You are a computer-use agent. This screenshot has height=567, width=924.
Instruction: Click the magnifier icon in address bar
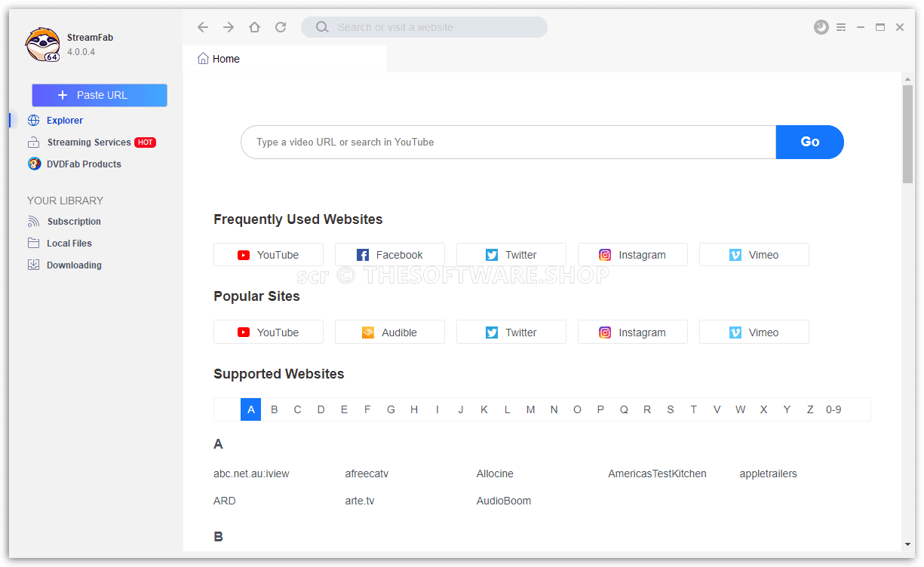click(x=322, y=27)
